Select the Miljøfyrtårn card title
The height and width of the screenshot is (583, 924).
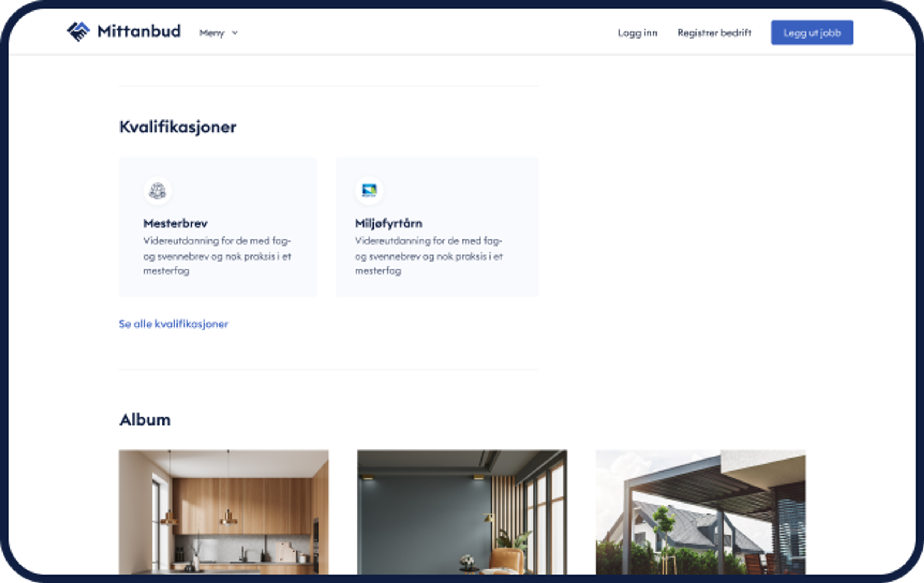(x=388, y=223)
